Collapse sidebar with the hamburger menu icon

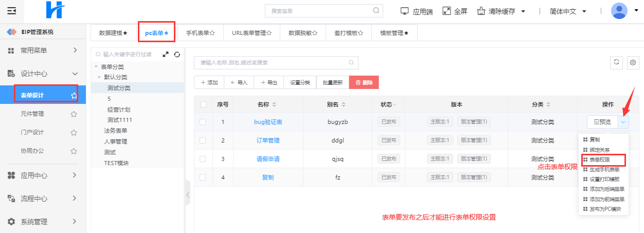12,11
